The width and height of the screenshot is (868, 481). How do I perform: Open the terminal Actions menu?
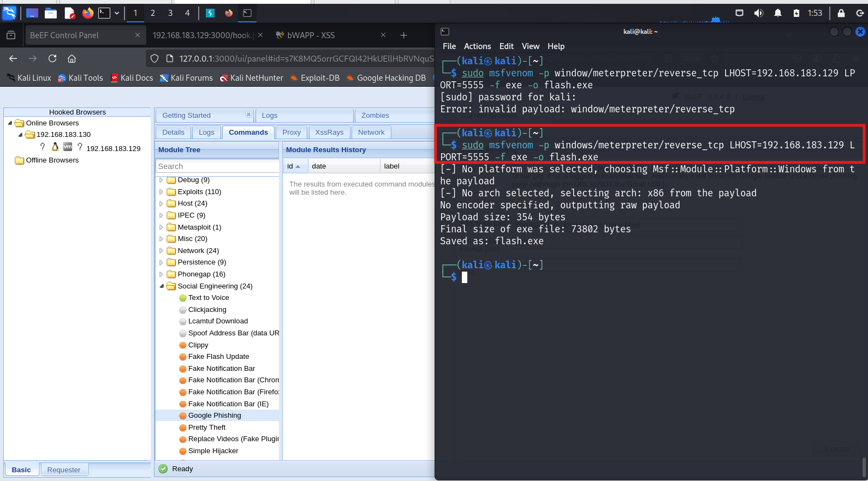pyautogui.click(x=477, y=46)
